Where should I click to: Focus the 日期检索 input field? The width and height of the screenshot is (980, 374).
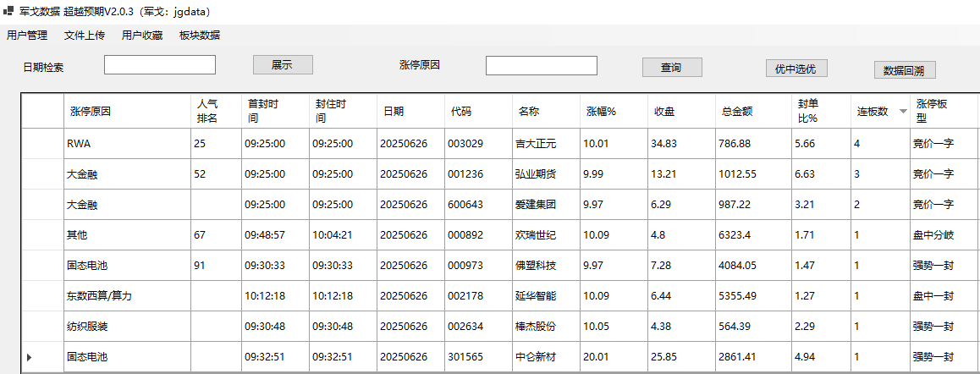tap(160, 65)
